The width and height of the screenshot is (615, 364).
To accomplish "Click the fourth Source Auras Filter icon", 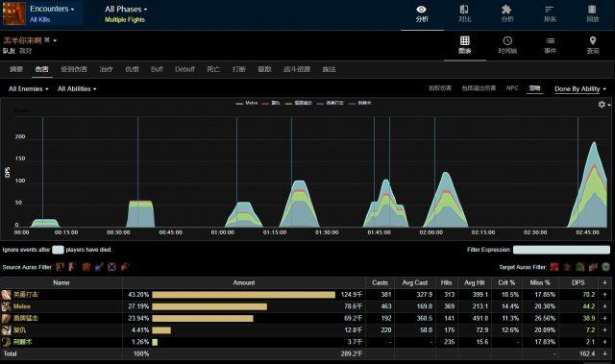I will (x=99, y=267).
